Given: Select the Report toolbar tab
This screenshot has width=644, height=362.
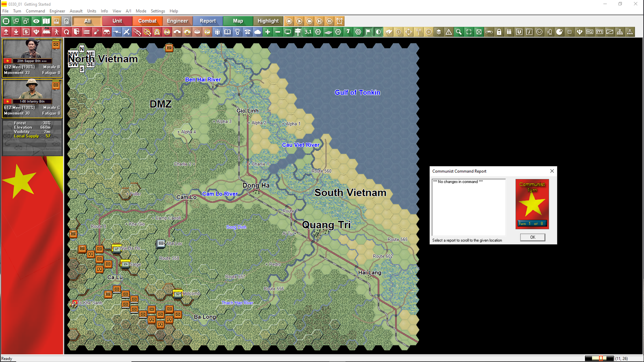Looking at the screenshot, I should click(x=208, y=21).
